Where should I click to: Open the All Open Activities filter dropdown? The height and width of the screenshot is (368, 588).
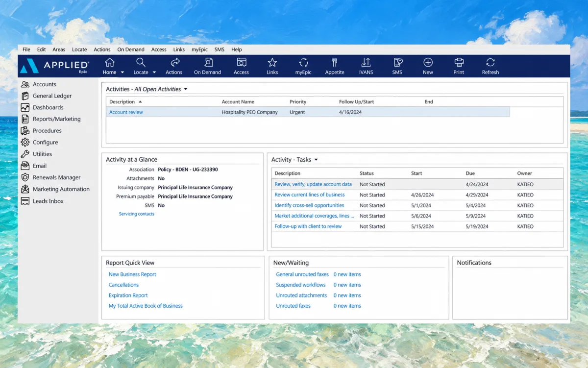click(186, 89)
